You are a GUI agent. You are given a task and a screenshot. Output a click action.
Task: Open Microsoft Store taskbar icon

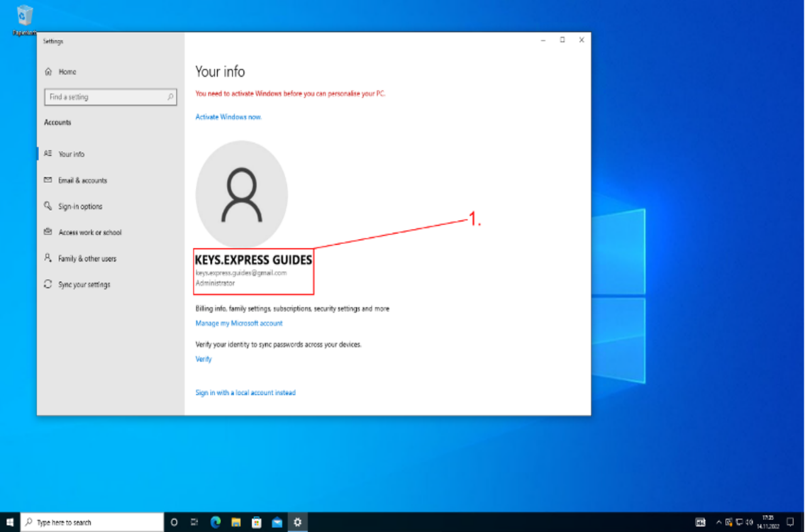(257, 522)
